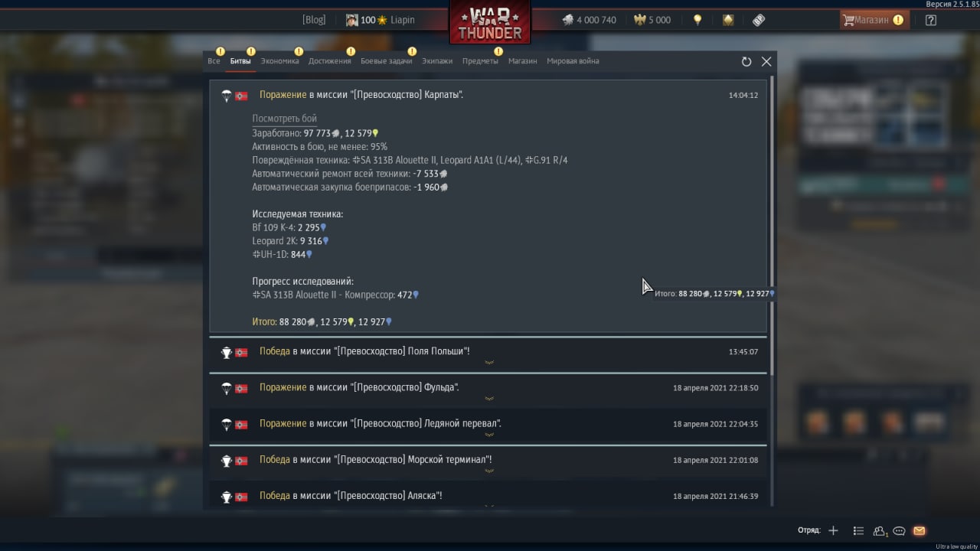Open the mail envelope icon at the bottom right

click(x=920, y=530)
